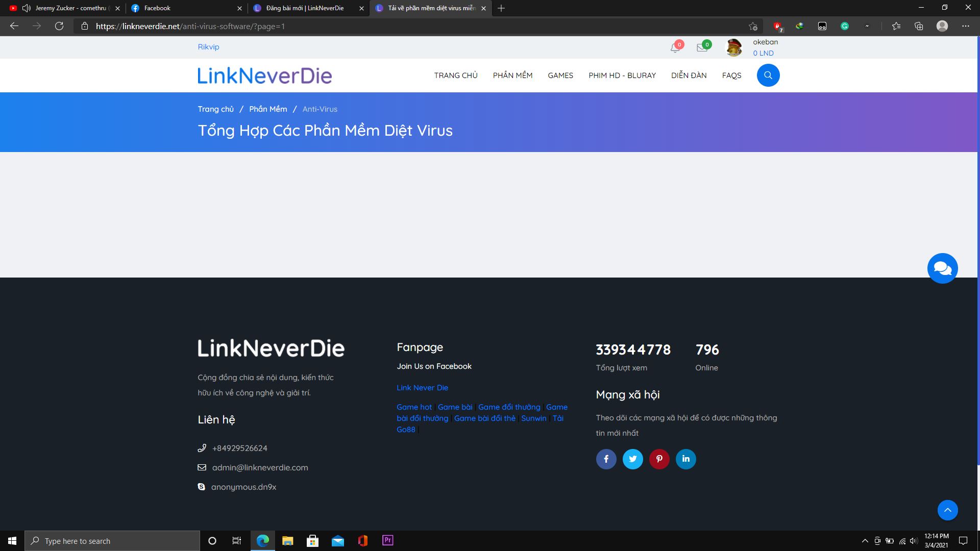
Task: Open the PHẦN MỀM menu item
Action: coord(513,76)
